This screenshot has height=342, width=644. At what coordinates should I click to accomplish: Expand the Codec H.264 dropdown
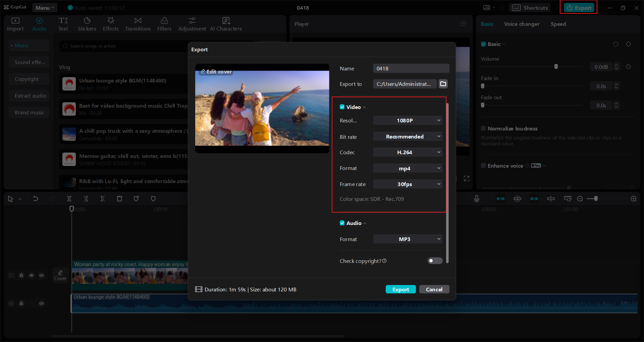point(408,152)
